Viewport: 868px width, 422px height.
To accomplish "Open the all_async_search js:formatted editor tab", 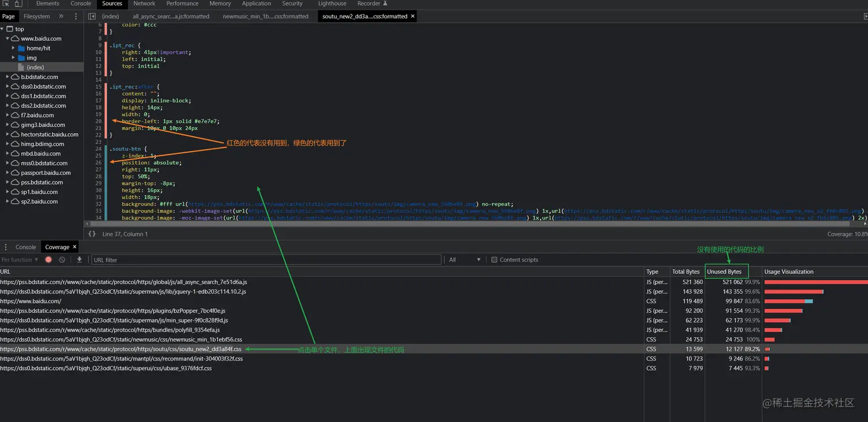I will (x=171, y=17).
